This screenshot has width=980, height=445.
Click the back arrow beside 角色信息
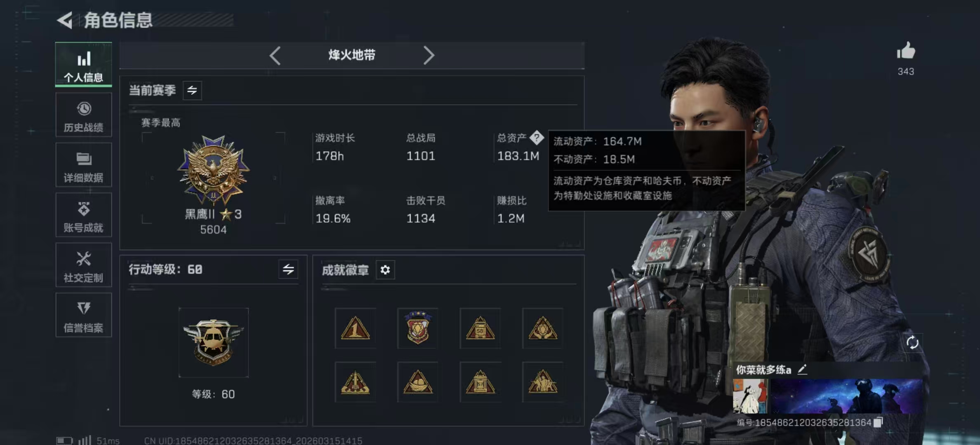coord(65,20)
